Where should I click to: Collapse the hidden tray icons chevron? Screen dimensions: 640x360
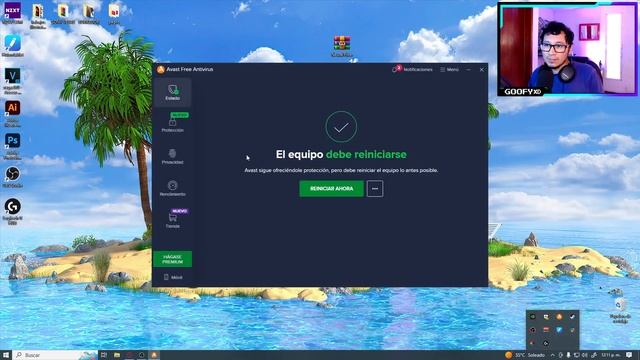(553, 355)
